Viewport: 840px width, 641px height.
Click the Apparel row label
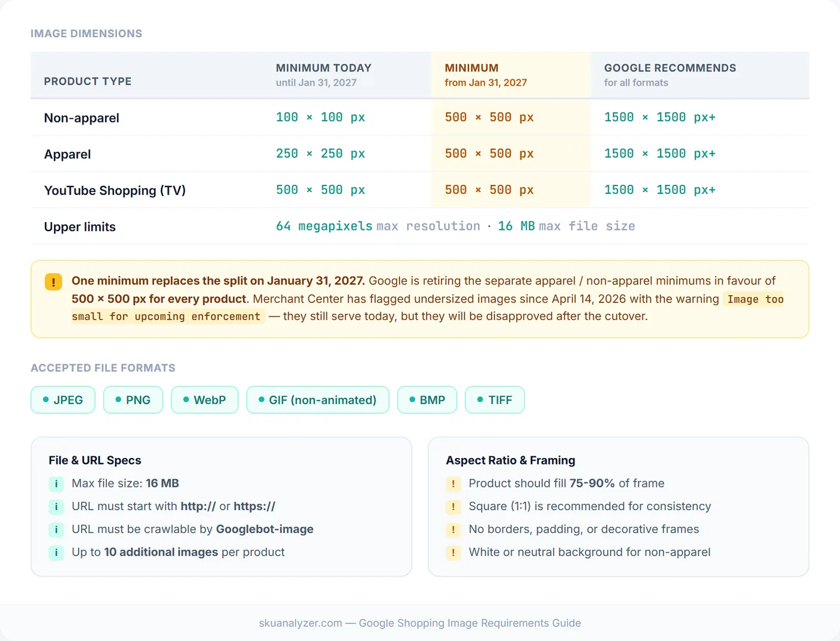click(x=67, y=154)
